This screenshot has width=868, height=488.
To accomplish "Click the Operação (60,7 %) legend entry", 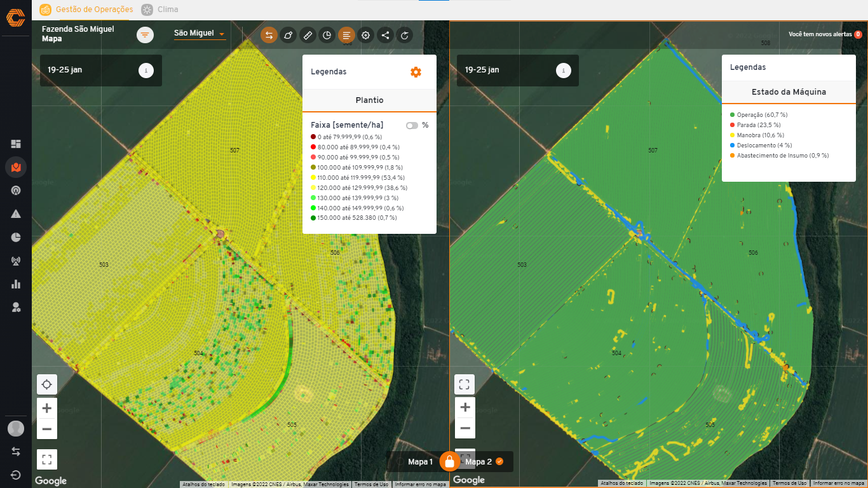I will 759,115.
